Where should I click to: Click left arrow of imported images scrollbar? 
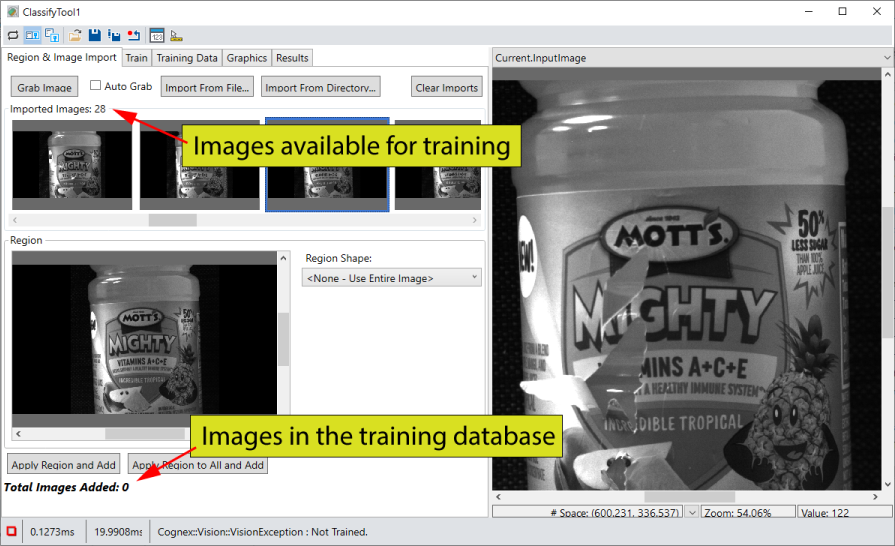pos(15,220)
